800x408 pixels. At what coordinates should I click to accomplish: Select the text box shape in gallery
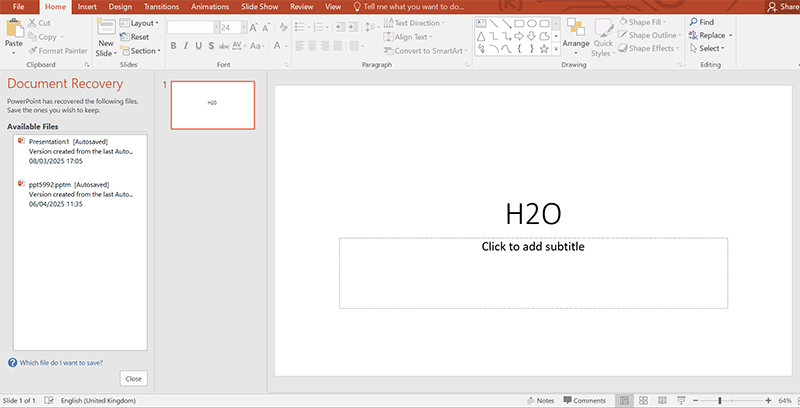(481, 23)
